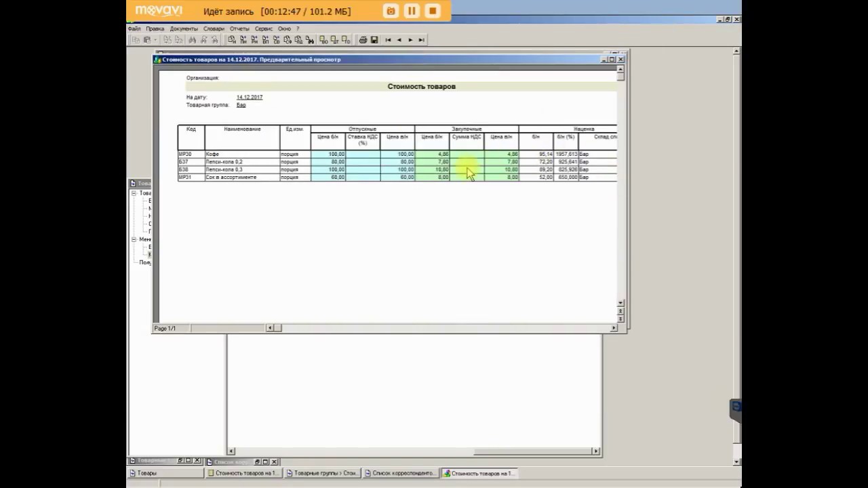
Task: Click the yellow БО toolbar icon
Action: (x=323, y=40)
